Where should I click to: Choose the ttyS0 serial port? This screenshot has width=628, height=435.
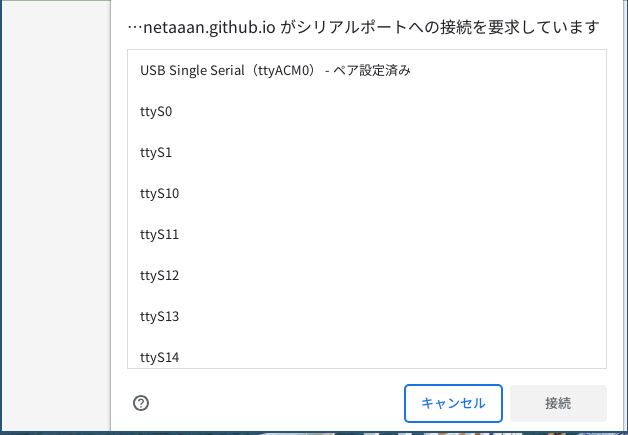click(x=367, y=111)
